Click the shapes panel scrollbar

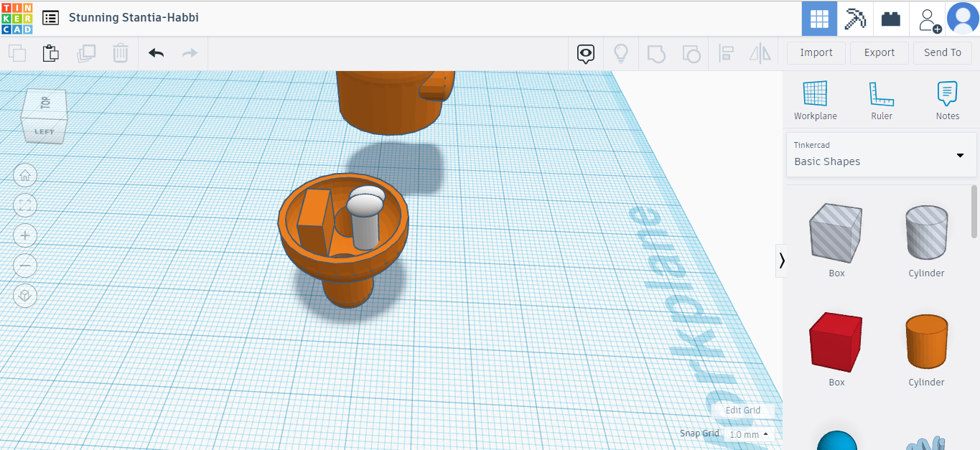click(x=974, y=213)
